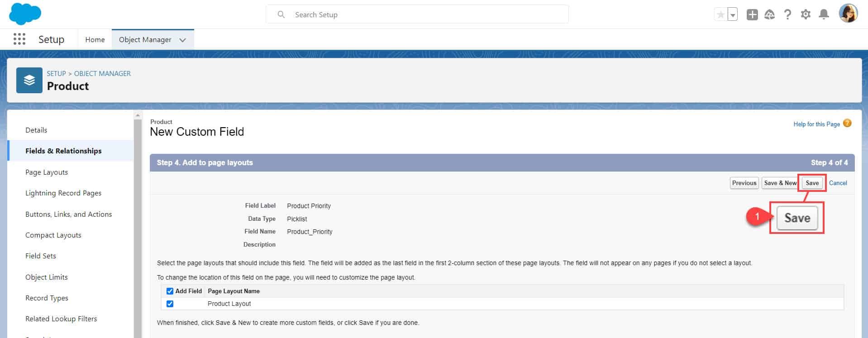The image size is (868, 338).
Task: Focus the Search Setup field
Action: 417,14
